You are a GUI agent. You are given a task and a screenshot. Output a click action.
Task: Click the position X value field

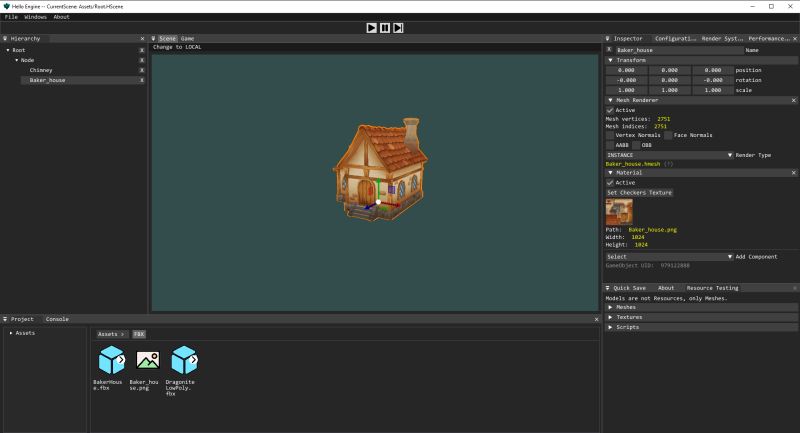626,70
